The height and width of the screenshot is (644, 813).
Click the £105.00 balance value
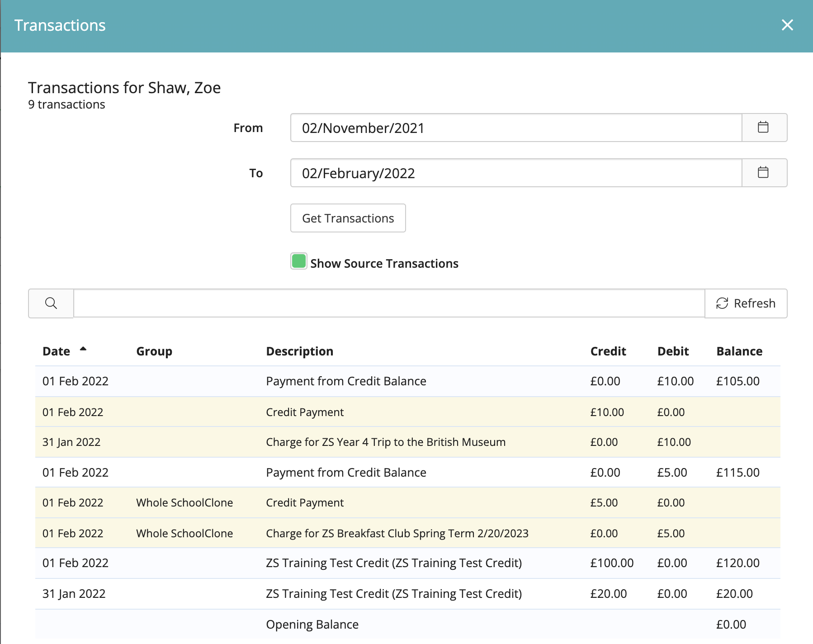click(x=738, y=381)
